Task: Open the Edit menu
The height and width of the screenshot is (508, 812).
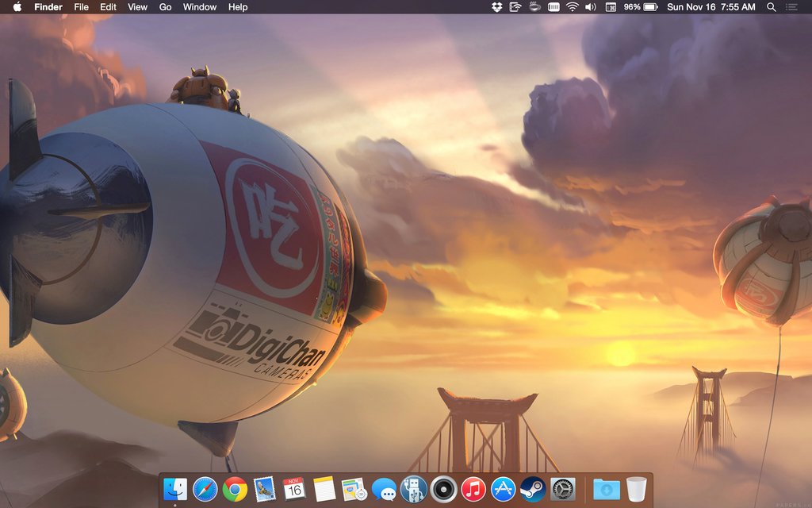Action: 108,6
